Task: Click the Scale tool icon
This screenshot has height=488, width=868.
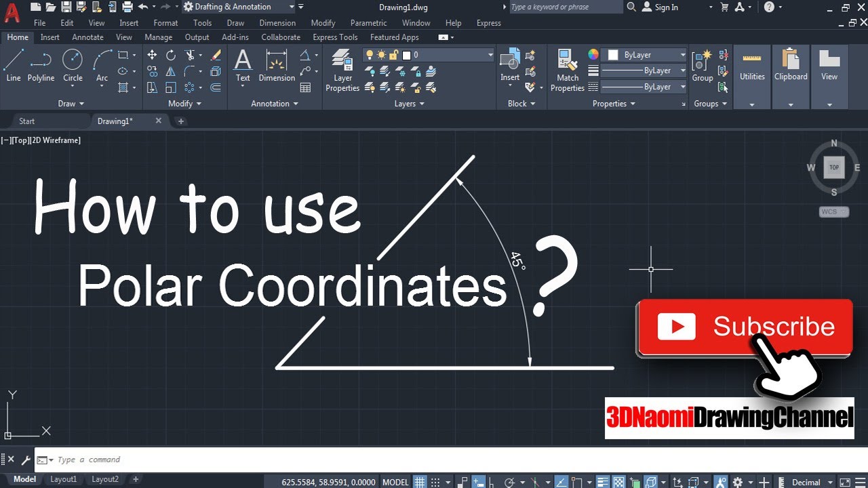Action: [x=171, y=87]
